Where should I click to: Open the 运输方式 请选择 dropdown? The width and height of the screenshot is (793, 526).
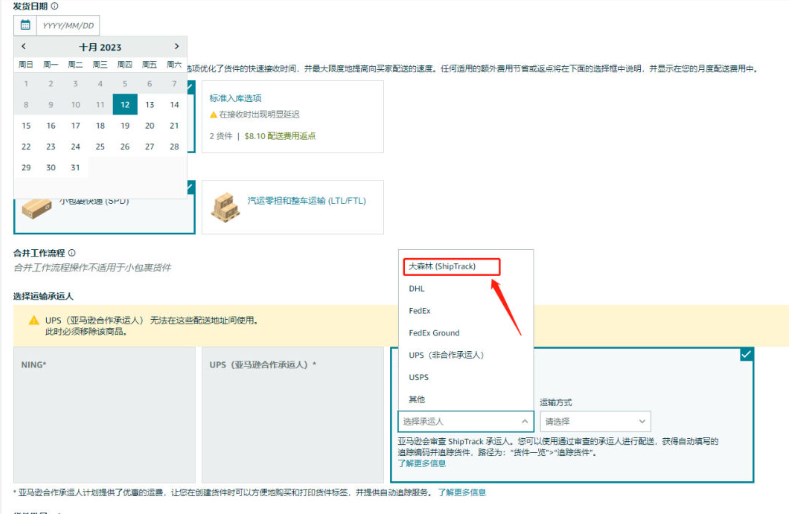coord(595,421)
